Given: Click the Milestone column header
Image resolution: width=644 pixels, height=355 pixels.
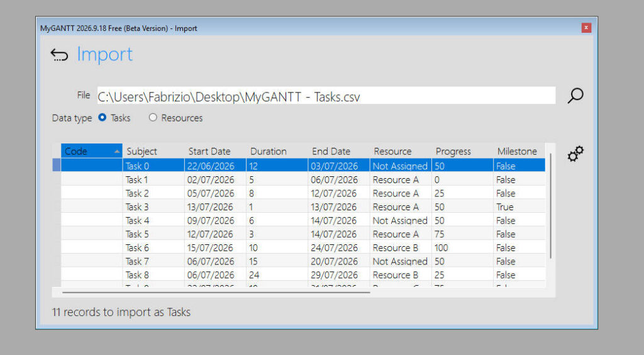Looking at the screenshot, I should pyautogui.click(x=519, y=151).
